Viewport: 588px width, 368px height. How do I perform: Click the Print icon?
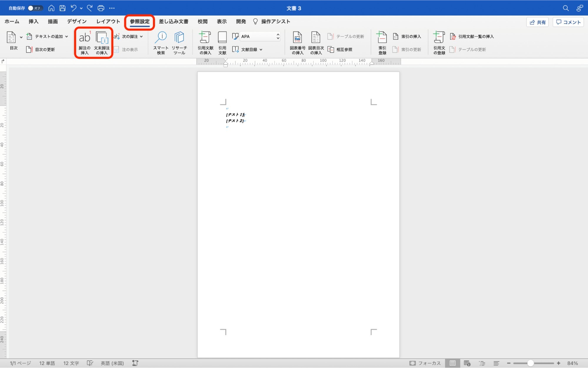101,8
